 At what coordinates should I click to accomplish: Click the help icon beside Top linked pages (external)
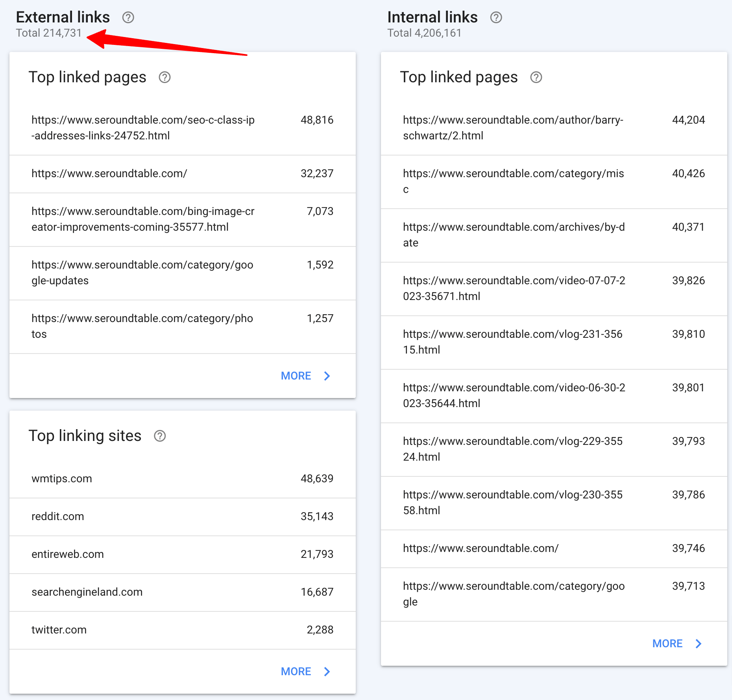[x=165, y=78]
